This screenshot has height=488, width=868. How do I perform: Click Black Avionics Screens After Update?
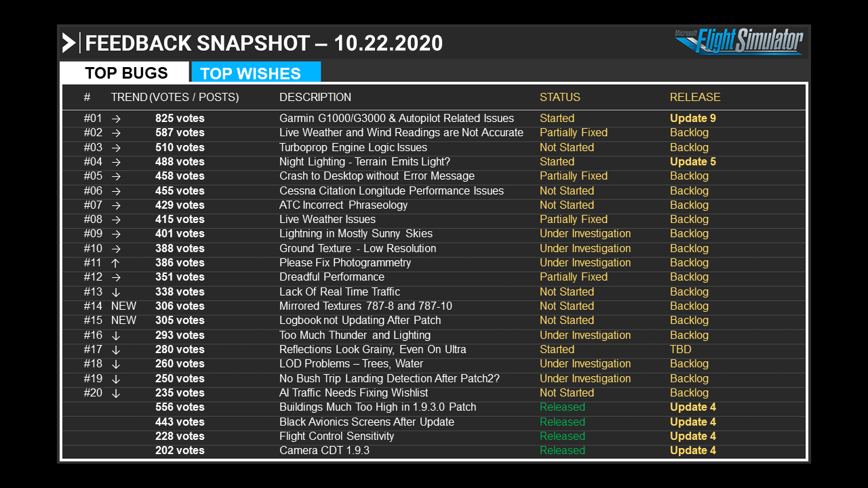coord(367,422)
